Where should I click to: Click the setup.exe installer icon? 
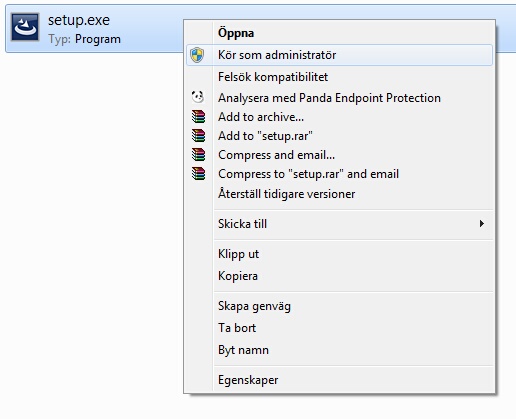(25, 27)
